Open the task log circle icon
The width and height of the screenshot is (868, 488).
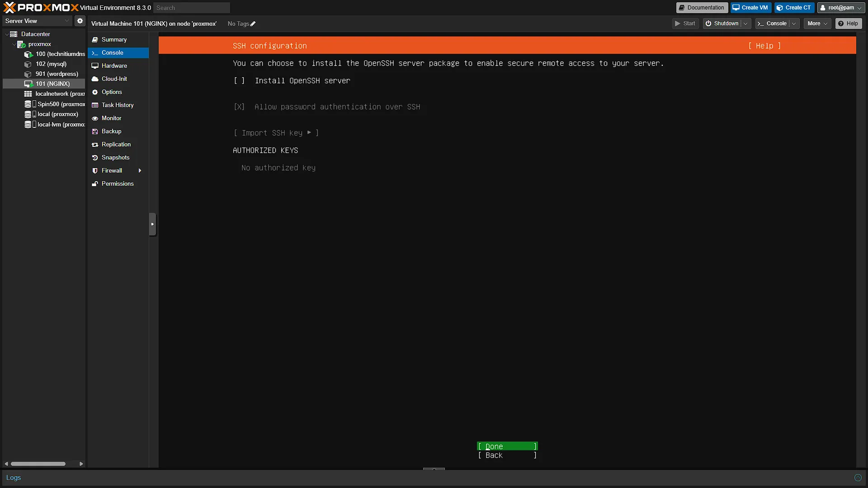click(858, 478)
